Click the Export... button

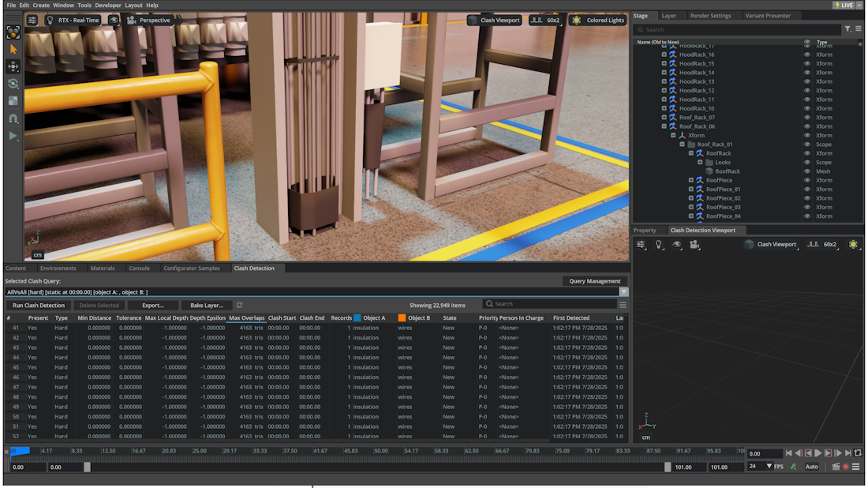[153, 306]
